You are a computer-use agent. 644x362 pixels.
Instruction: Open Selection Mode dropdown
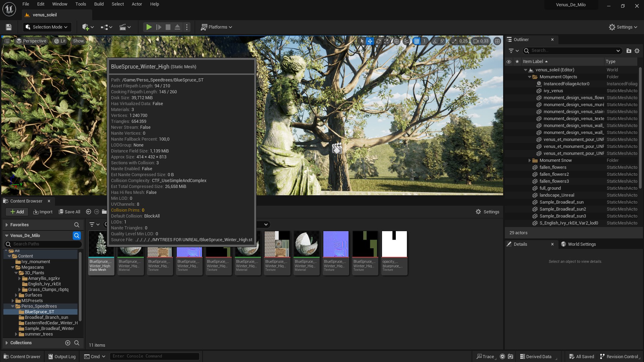tap(47, 27)
